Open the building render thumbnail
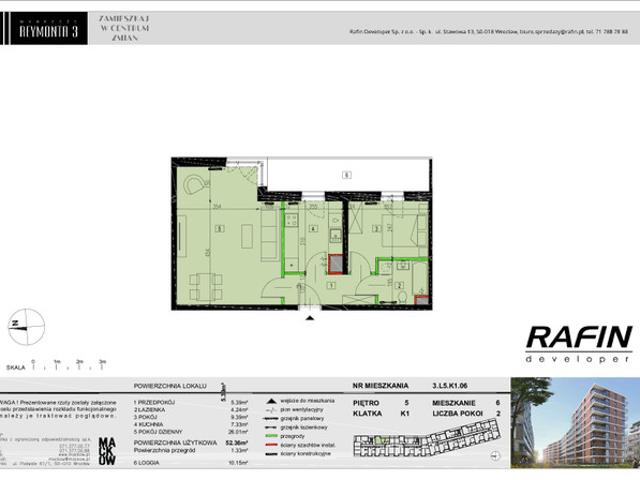The height and width of the screenshot is (480, 640). [575, 423]
